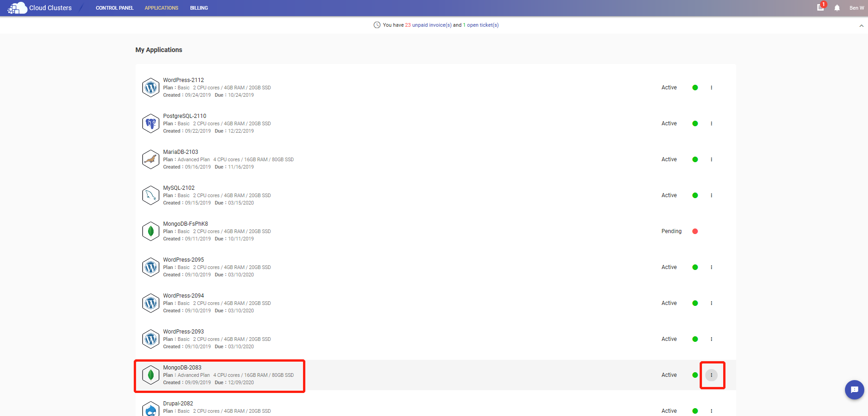
Task: Click the Advanced Plan text of MariaDB-2103
Action: 194,159
